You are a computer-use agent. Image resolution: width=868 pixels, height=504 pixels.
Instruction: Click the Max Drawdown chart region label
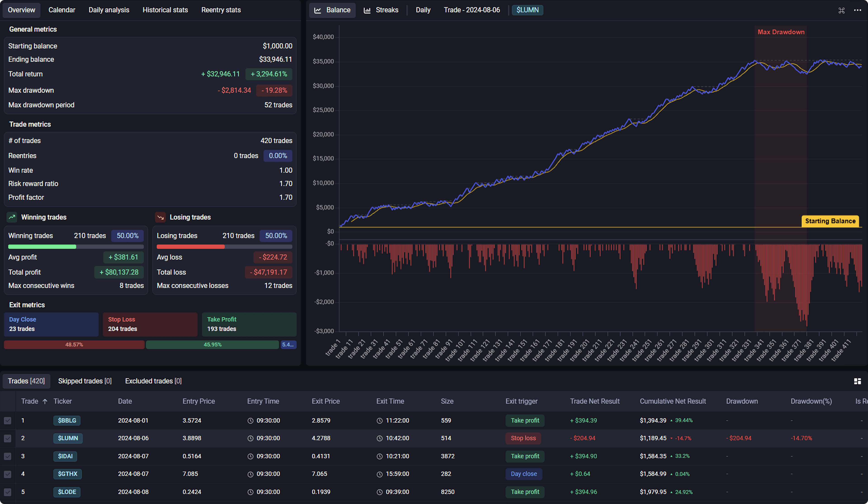(781, 32)
